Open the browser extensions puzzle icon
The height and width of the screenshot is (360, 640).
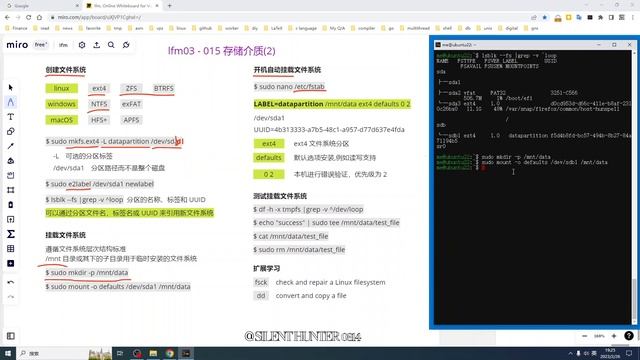[x=600, y=18]
